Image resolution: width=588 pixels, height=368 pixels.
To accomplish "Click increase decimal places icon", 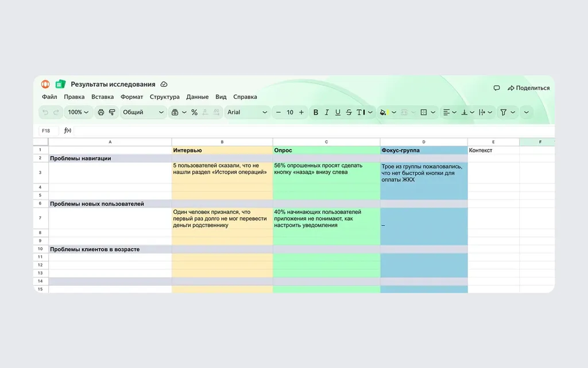I will tap(216, 112).
